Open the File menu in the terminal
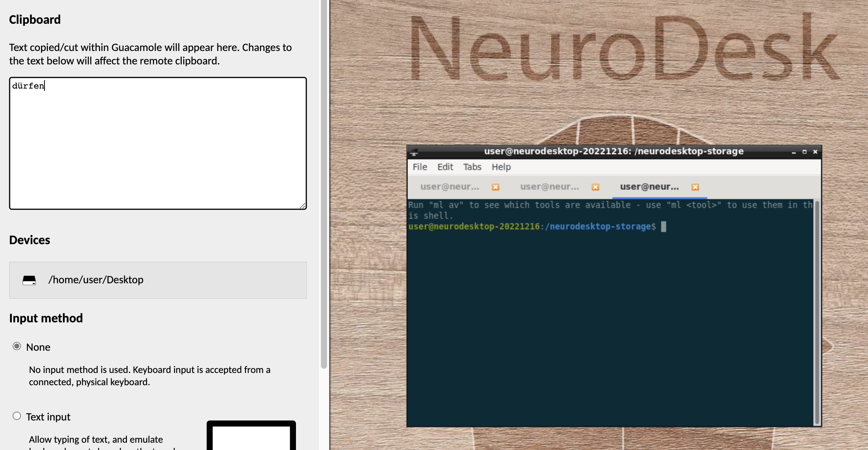Viewport: 868px width, 450px height. click(x=420, y=167)
